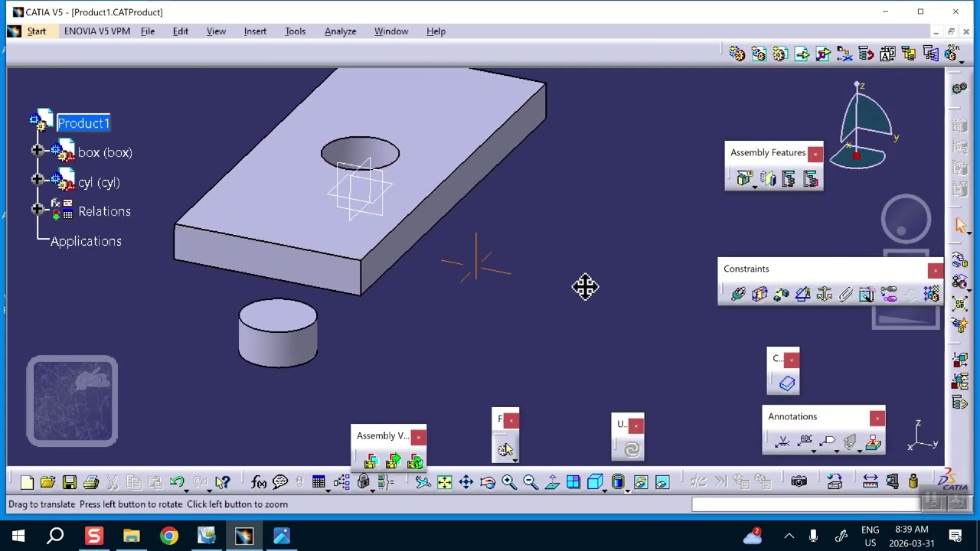The width and height of the screenshot is (980, 551).
Task: Open the Tools menu
Action: (295, 31)
